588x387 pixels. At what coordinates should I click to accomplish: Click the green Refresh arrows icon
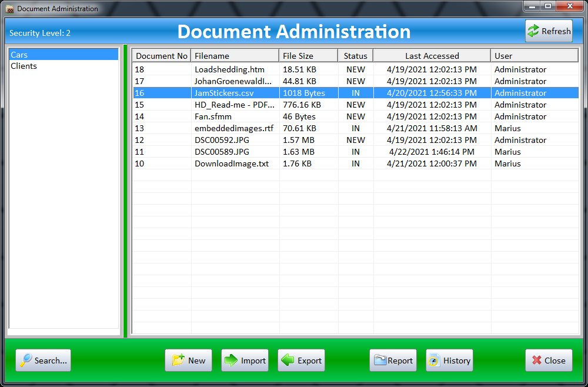click(x=533, y=31)
